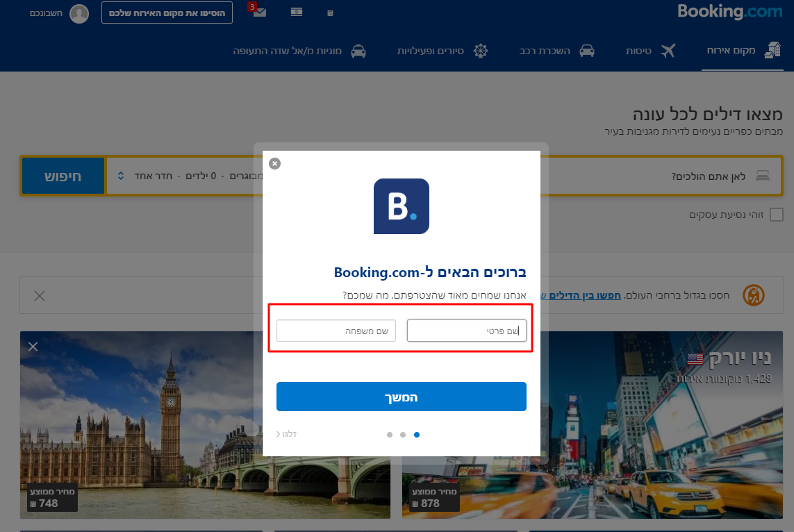Open the השכרת רכב car rental tab

coord(556,51)
